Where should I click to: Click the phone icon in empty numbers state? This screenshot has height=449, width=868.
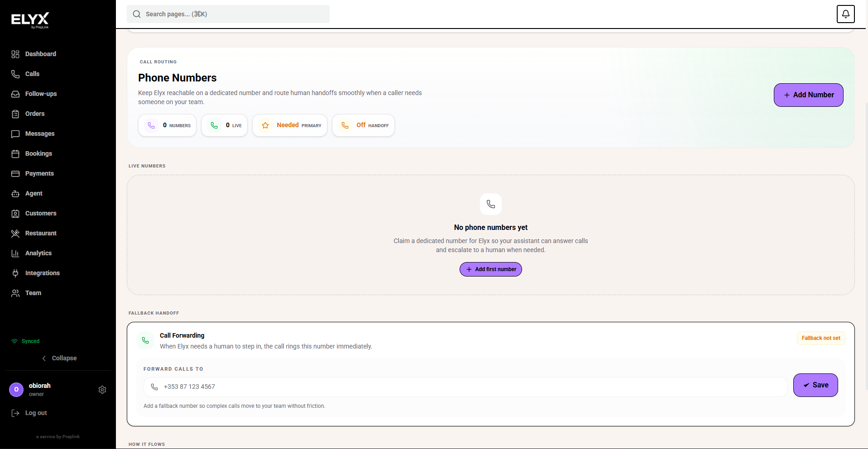(491, 204)
